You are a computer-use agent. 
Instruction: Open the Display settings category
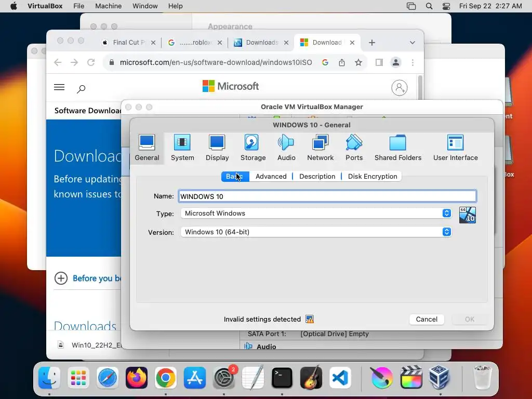[x=217, y=148]
